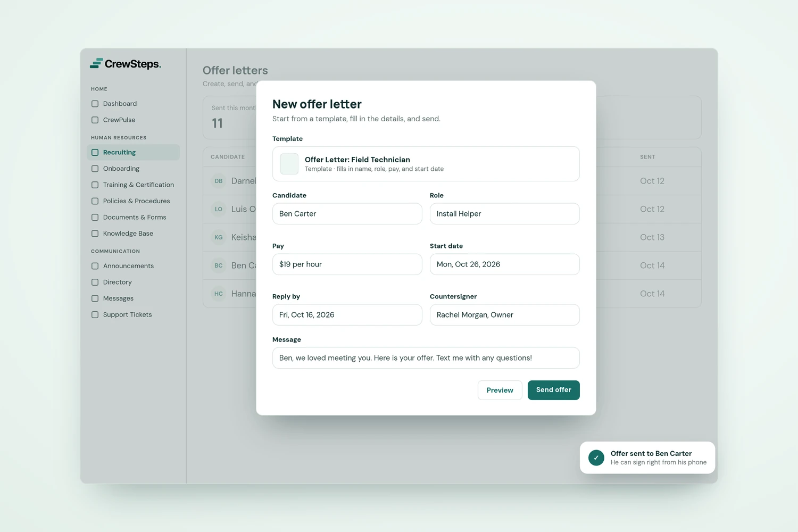Click the Messages sidebar icon
Viewport: 798px width, 532px height.
(x=95, y=298)
